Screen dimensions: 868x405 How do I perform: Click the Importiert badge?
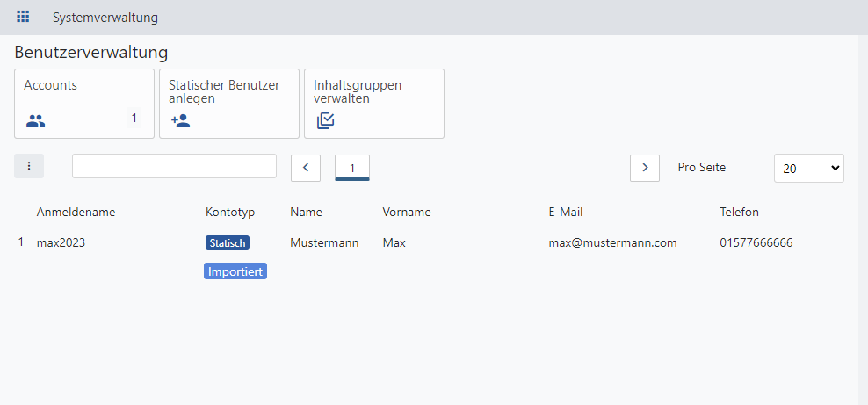235,271
